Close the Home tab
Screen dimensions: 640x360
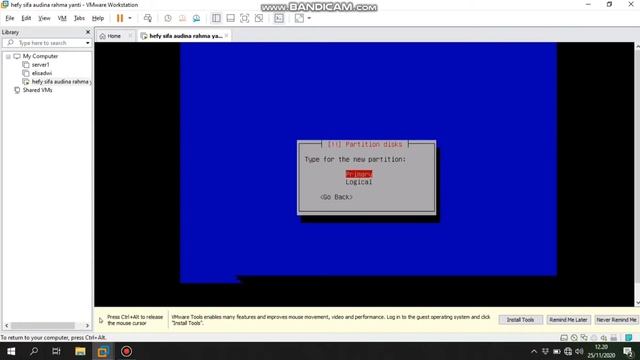coord(130,36)
